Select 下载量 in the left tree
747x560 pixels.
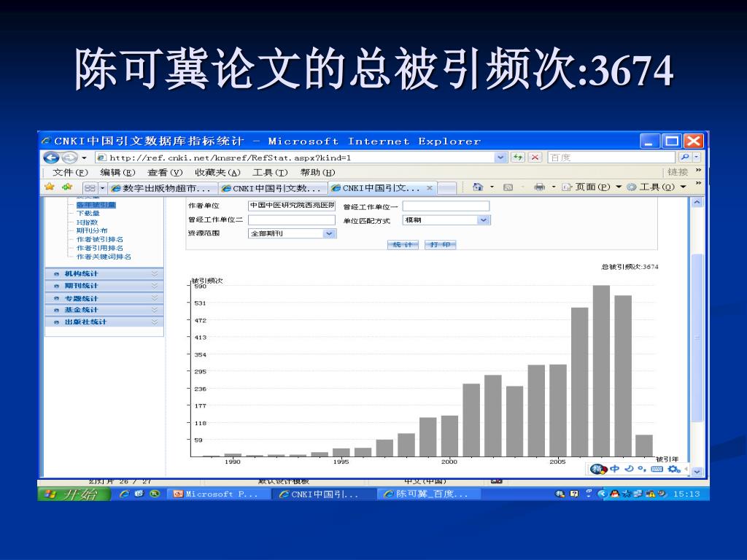(x=88, y=214)
